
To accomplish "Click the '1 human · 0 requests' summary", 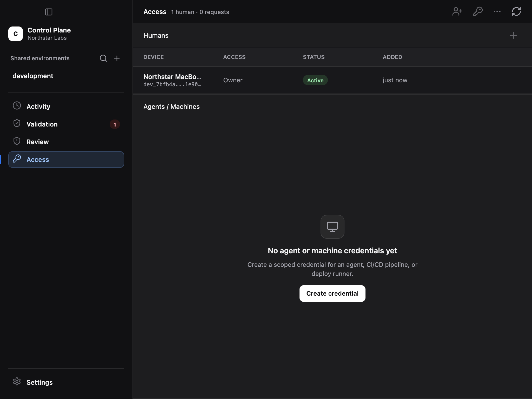I will click(x=200, y=12).
